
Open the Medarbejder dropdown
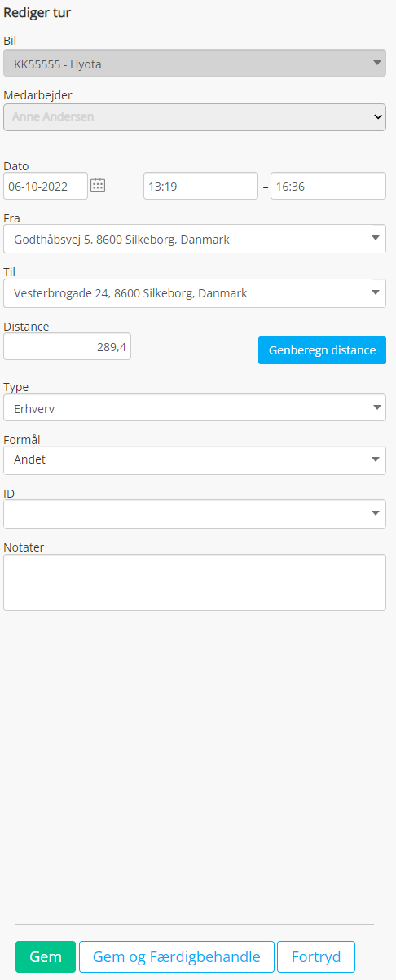pos(195,116)
